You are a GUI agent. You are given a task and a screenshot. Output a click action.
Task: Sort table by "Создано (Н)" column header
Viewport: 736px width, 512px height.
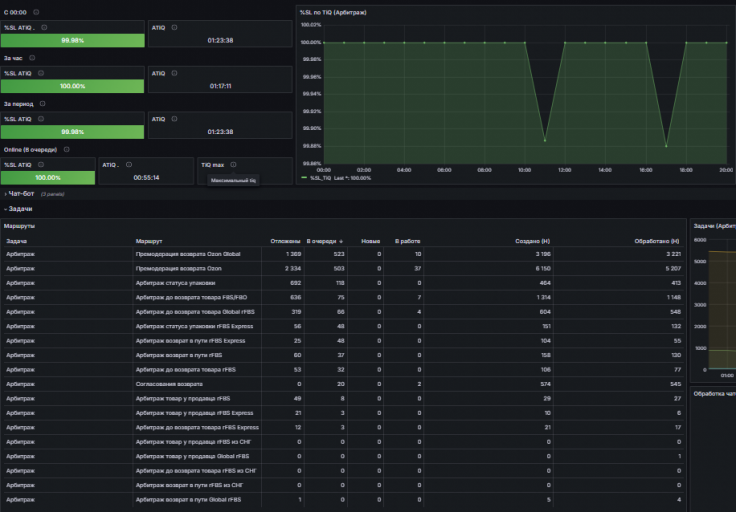[x=532, y=241]
